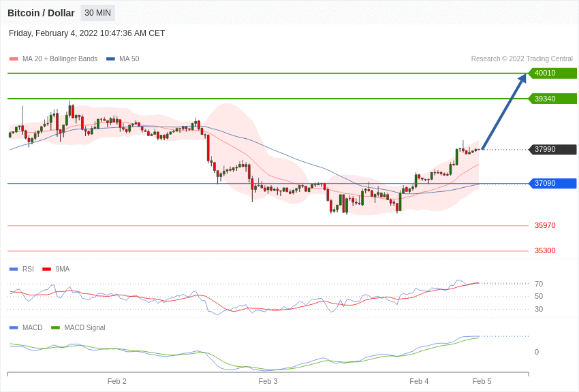
Task: Click the RSI 50 level label
Action: (539, 297)
